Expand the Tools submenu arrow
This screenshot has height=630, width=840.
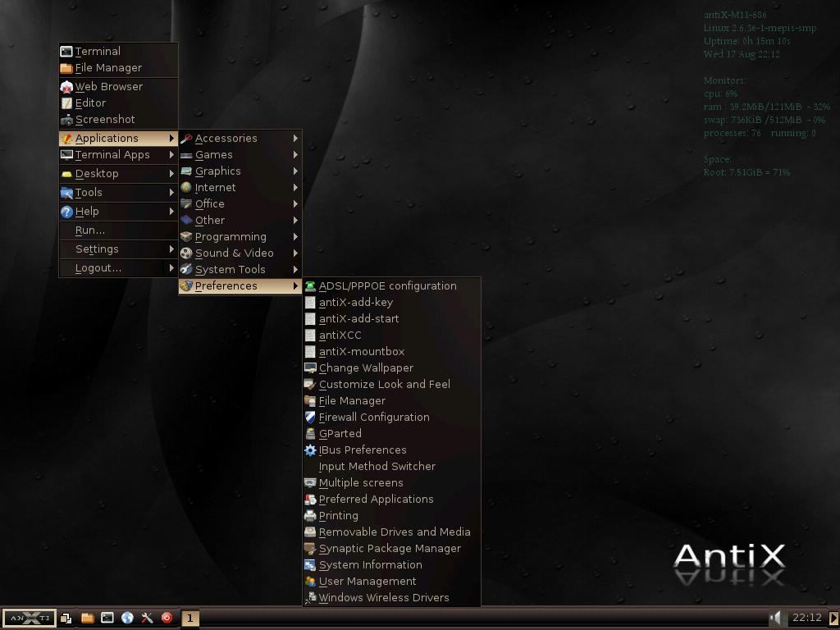(171, 192)
